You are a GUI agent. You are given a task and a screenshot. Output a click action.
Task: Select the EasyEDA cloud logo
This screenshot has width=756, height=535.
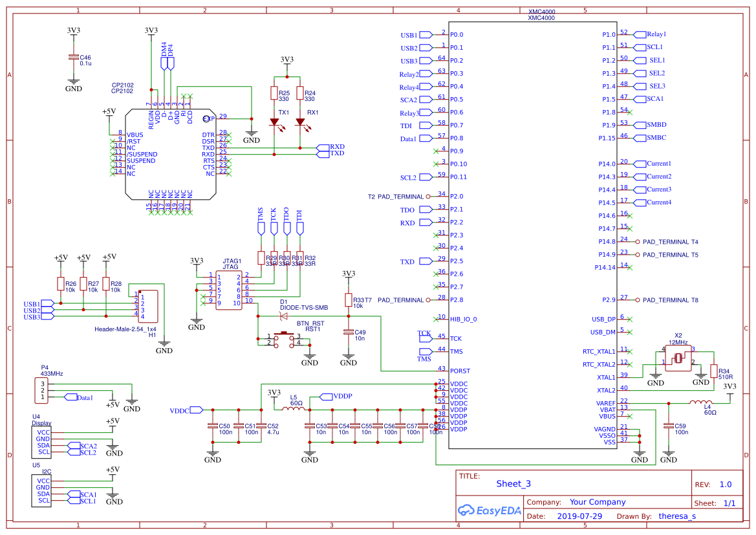[x=490, y=511]
